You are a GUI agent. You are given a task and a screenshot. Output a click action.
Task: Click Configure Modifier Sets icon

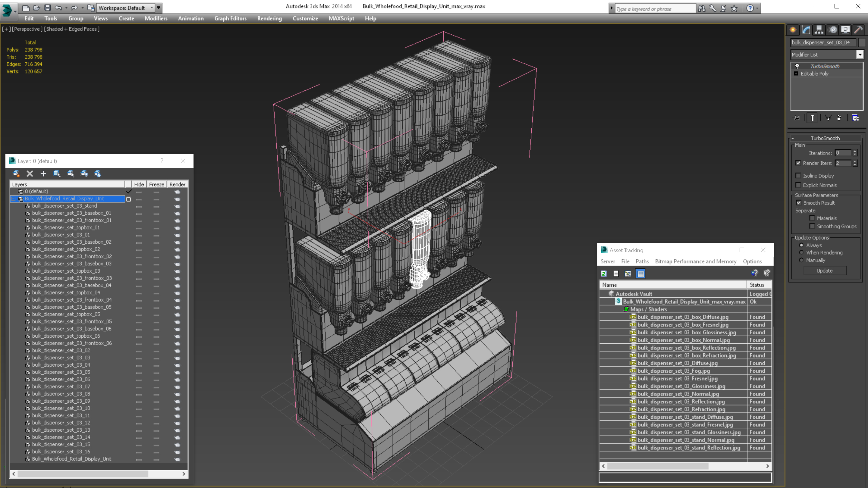point(855,118)
